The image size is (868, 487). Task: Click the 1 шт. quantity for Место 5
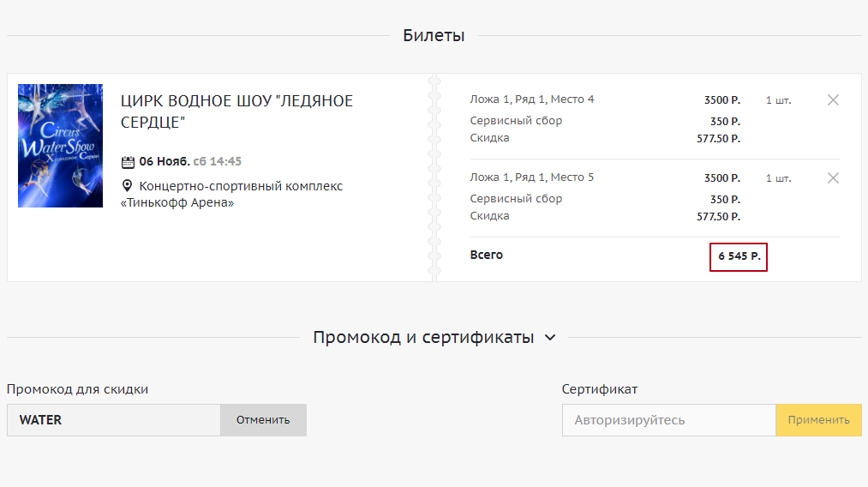click(778, 178)
